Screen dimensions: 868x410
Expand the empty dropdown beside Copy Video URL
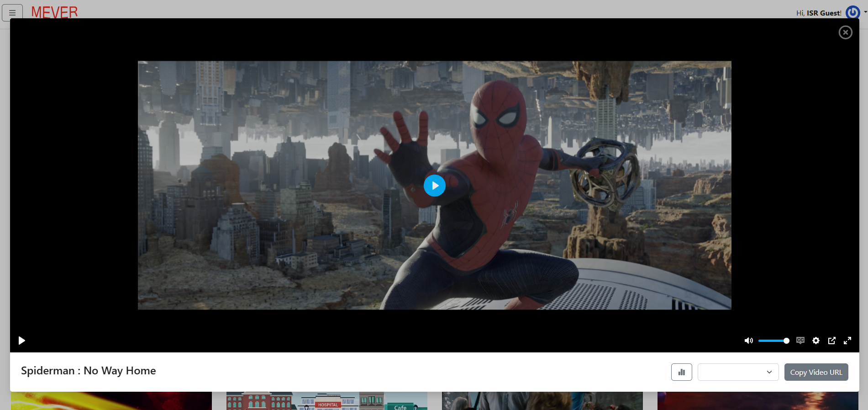click(x=738, y=372)
